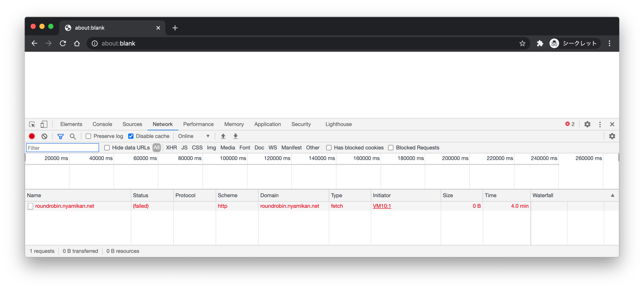The image size is (644, 290).
Task: Switch to the Elements tab
Action: [x=71, y=124]
